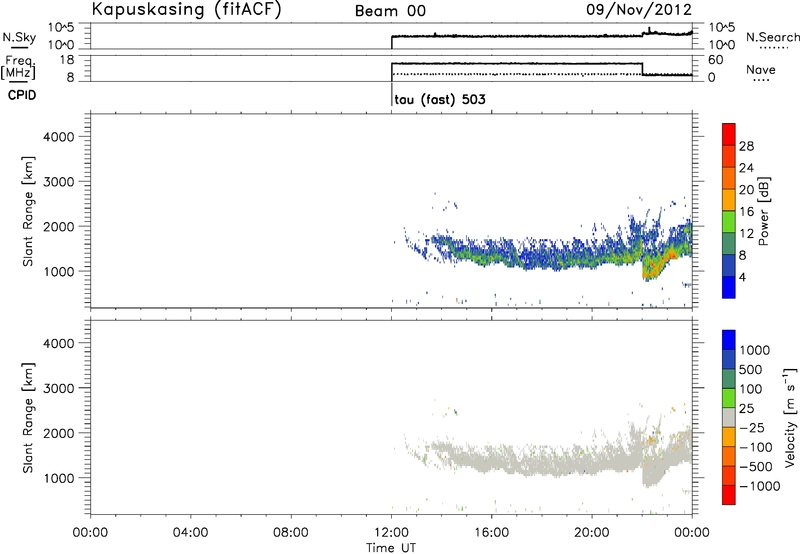The height and width of the screenshot is (554, 800).
Task: Click the 16:00 time tick label
Action: pyautogui.click(x=491, y=533)
